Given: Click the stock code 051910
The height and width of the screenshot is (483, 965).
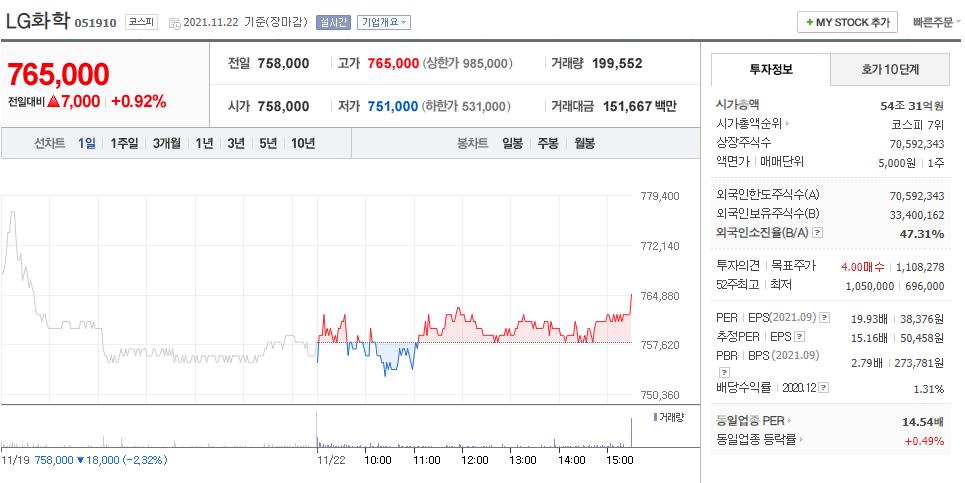Looking at the screenshot, I should (x=95, y=23).
